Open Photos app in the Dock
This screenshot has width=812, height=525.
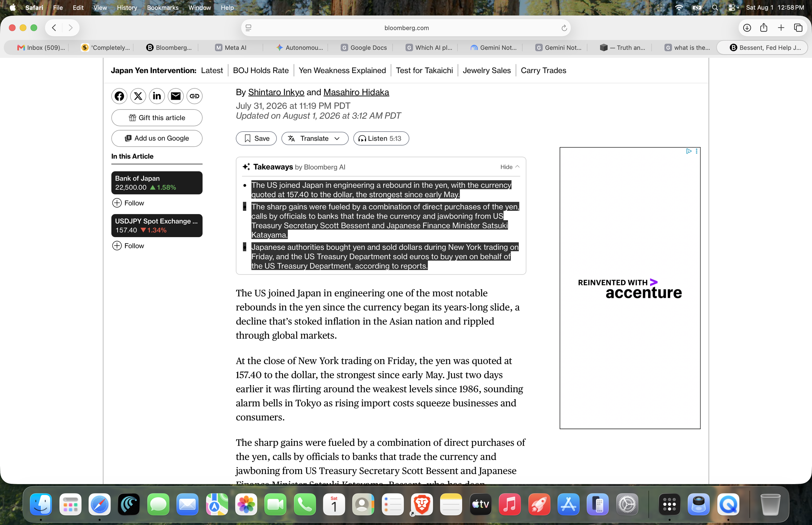click(246, 504)
